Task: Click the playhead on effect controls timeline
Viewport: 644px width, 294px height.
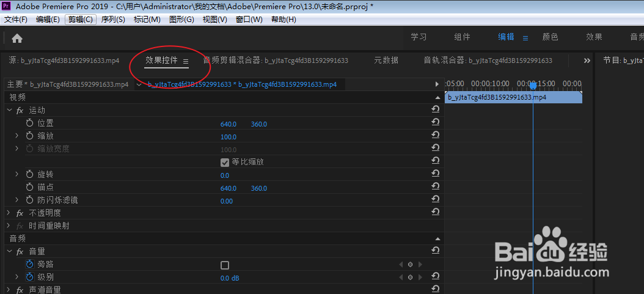Action: [533, 86]
